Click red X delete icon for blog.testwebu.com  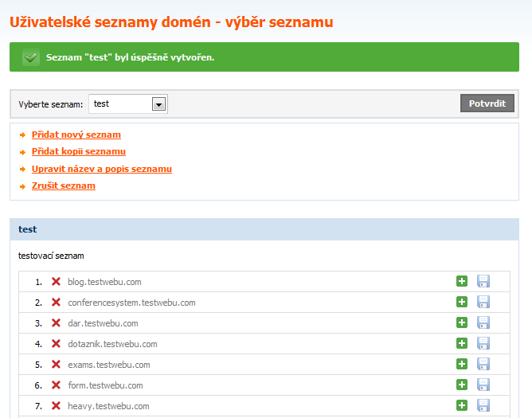[56, 282]
